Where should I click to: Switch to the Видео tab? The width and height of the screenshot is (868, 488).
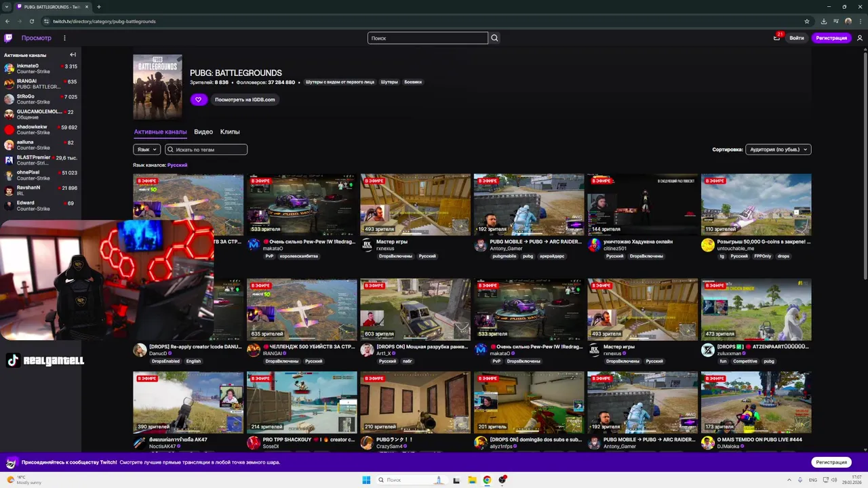[203, 131]
